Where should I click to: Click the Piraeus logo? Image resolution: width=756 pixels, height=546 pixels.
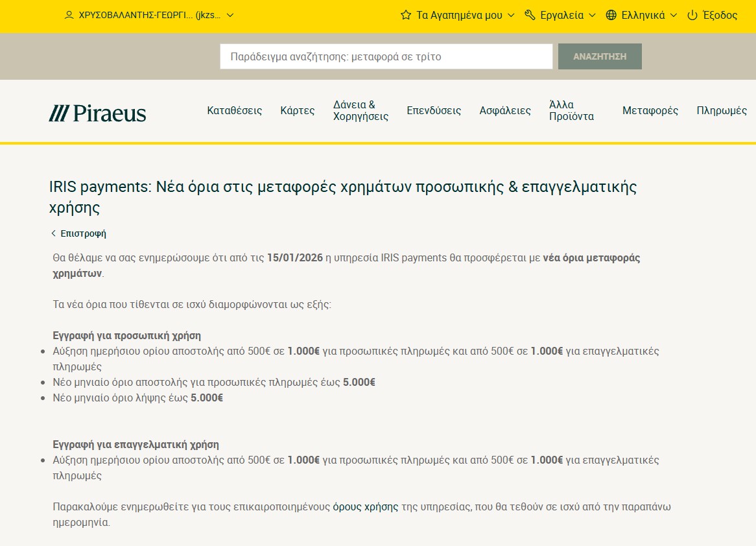pyautogui.click(x=98, y=113)
